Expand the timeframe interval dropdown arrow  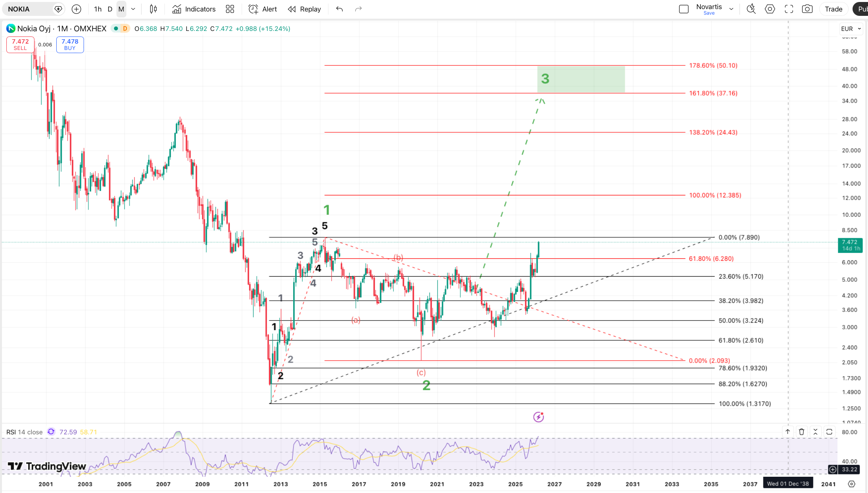pyautogui.click(x=133, y=9)
